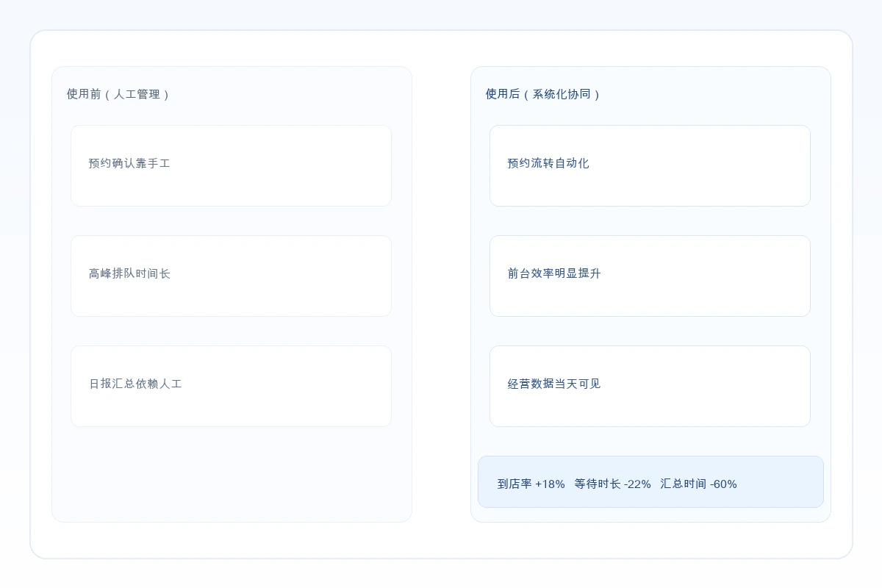Click the 汇总时间 metric label

click(x=683, y=484)
